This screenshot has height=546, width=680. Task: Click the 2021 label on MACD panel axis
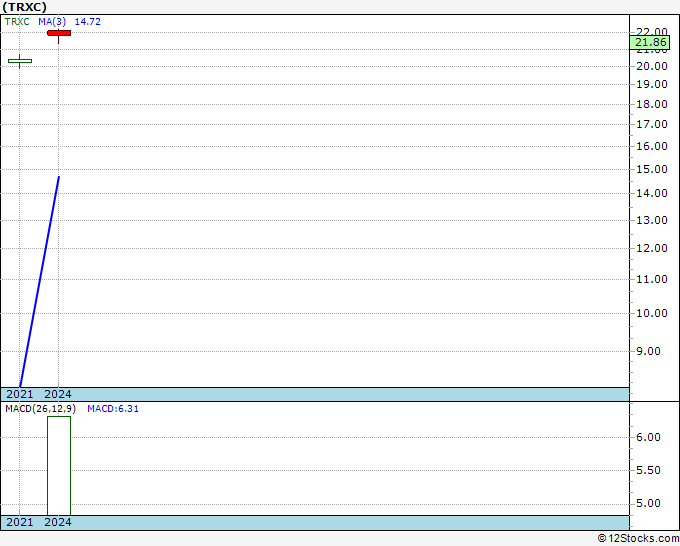(20, 522)
